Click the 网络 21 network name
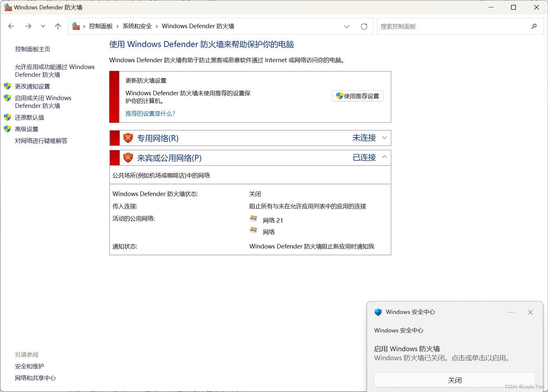548x392 pixels. pyautogui.click(x=273, y=221)
